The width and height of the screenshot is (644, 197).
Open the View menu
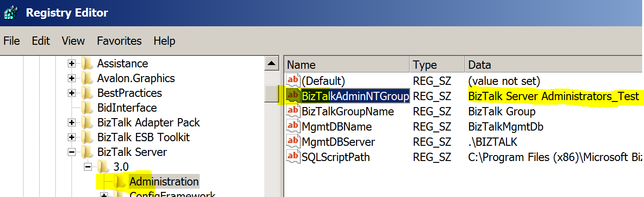point(73,41)
